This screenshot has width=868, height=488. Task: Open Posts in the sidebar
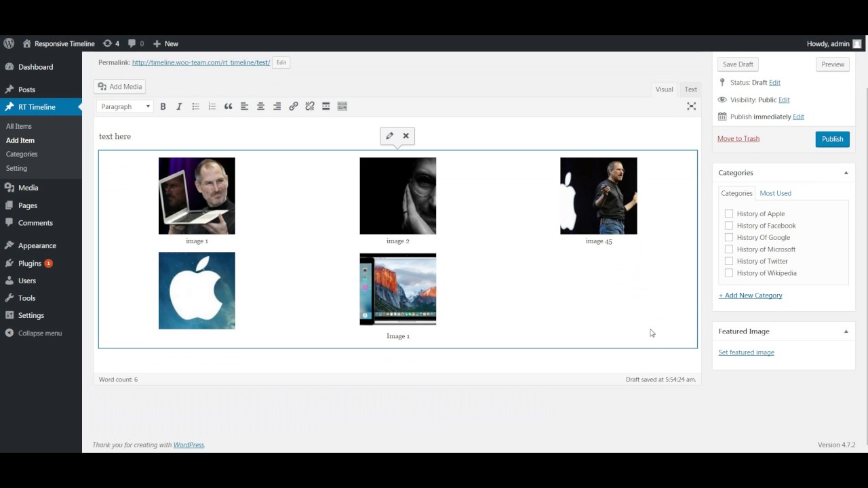[x=26, y=89]
